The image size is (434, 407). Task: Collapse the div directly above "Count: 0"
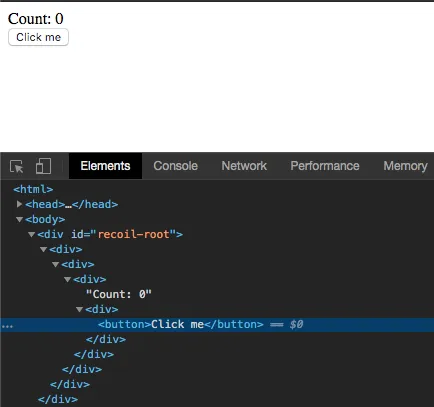(x=68, y=279)
